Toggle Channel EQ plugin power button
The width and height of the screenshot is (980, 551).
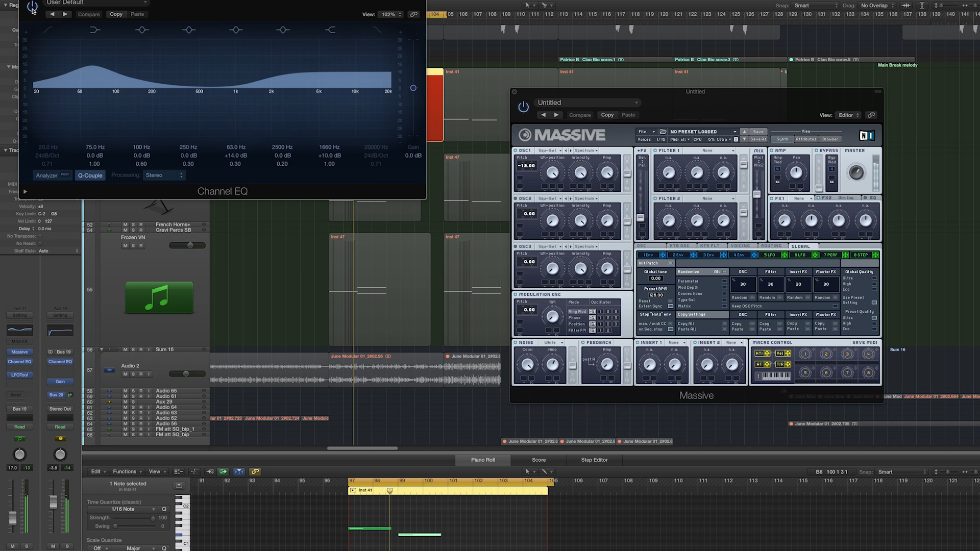[32, 7]
